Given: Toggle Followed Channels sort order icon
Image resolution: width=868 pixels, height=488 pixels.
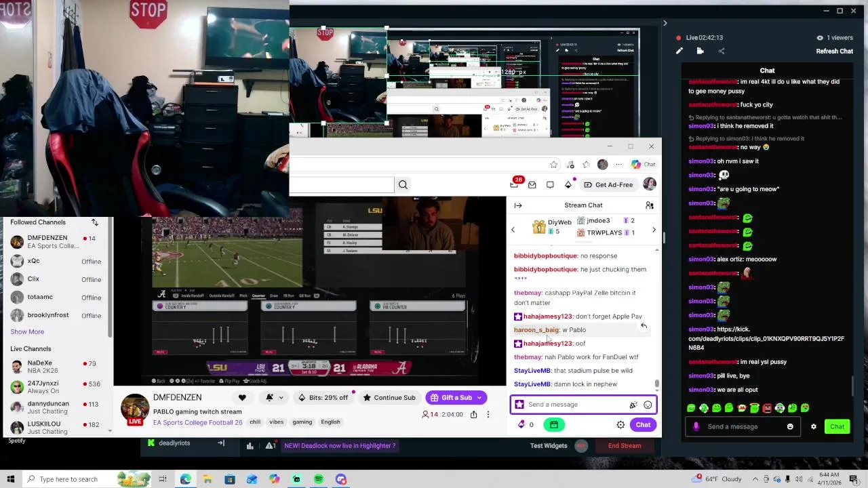Looking at the screenshot, I should pyautogui.click(x=95, y=222).
